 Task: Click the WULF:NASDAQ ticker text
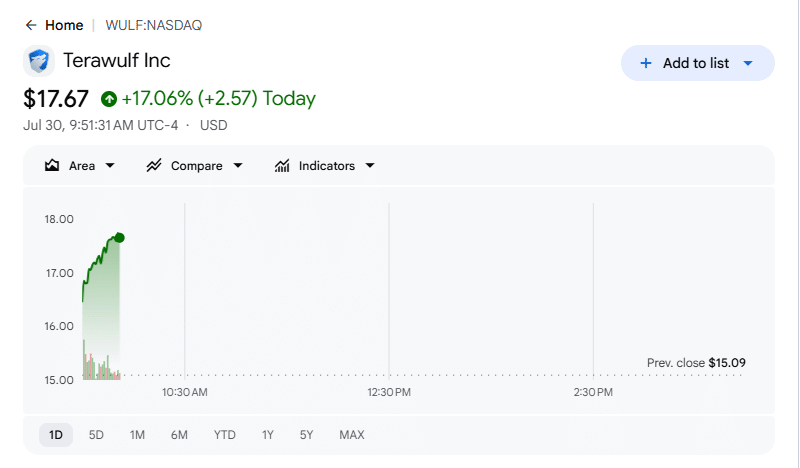click(154, 25)
